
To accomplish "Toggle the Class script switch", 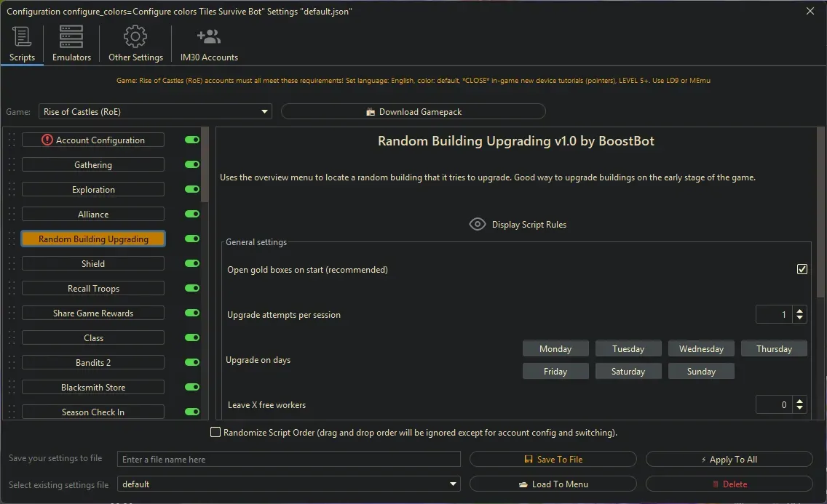I will [192, 337].
